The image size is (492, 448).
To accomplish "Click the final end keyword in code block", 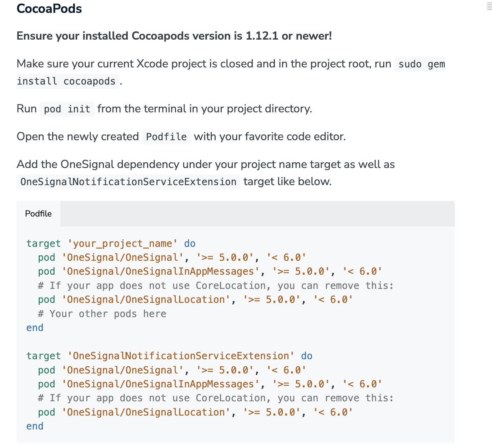I will pos(35,426).
